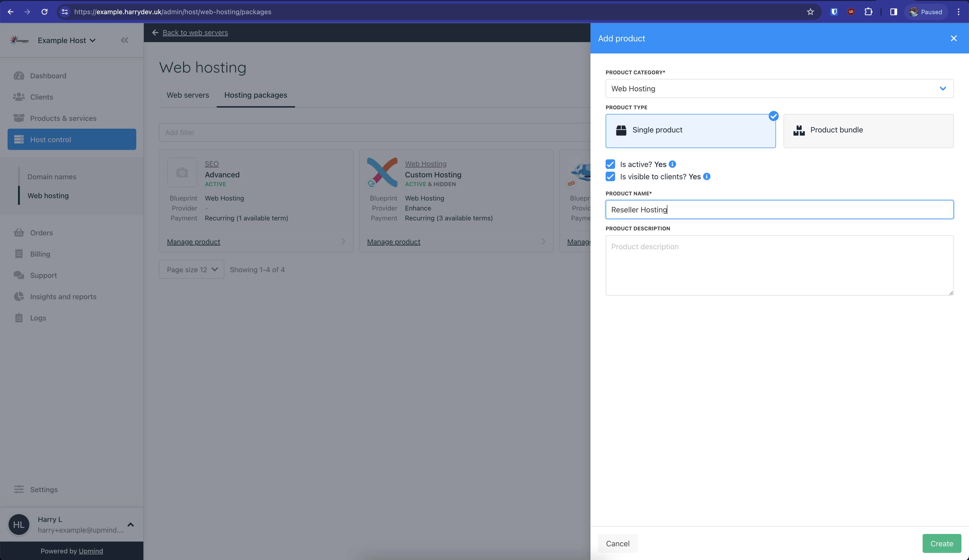Open the browser extensions puzzle icon

coord(868,12)
